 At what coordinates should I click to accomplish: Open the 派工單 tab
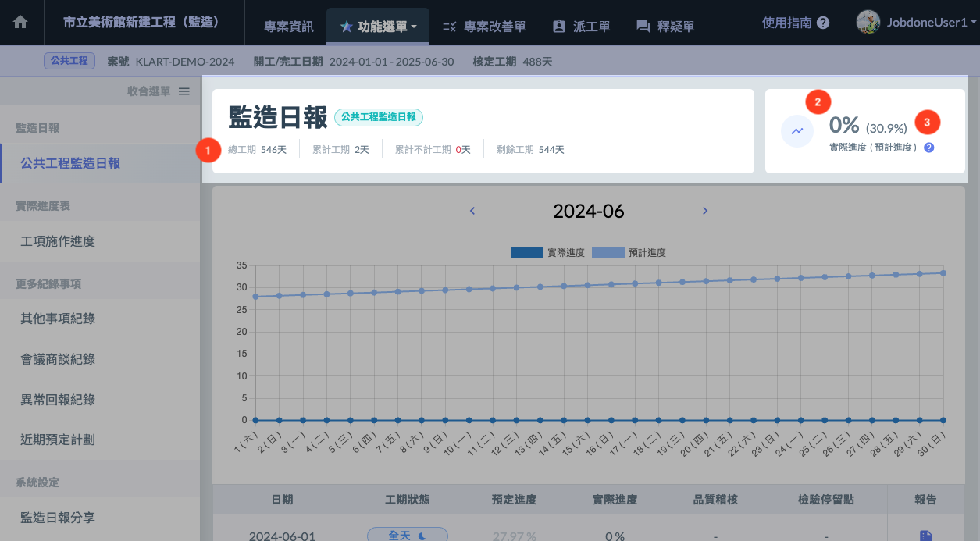click(581, 27)
